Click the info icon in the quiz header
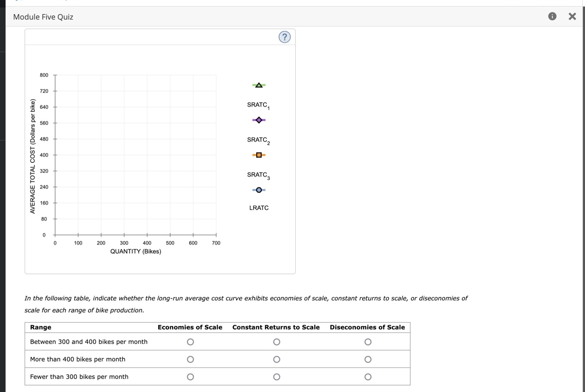 click(552, 16)
